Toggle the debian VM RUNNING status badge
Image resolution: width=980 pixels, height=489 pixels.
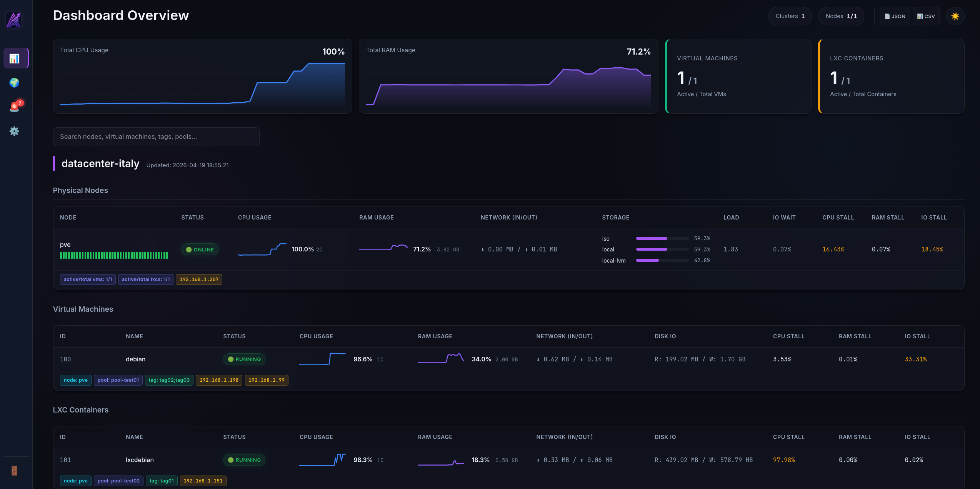pyautogui.click(x=244, y=359)
